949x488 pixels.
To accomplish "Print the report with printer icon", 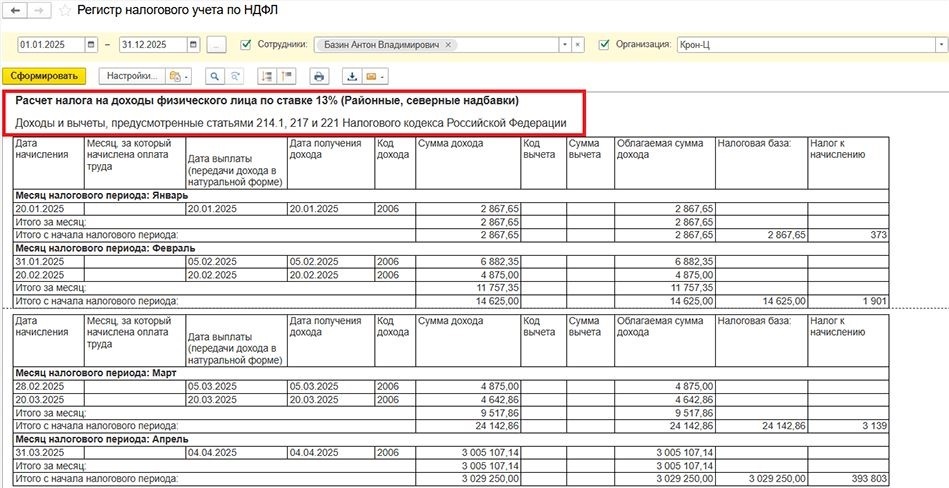I will click(x=319, y=76).
